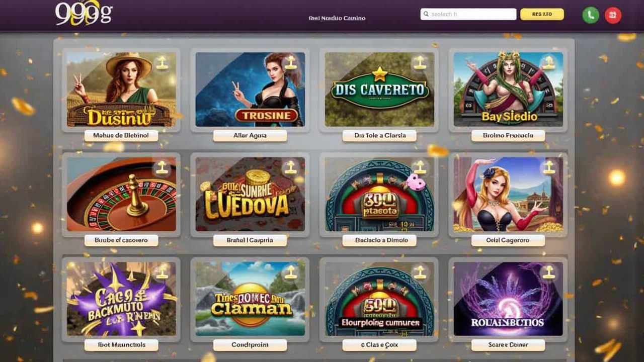The image size is (644, 362).
Task: Click the 999g logo
Action: (x=84, y=14)
